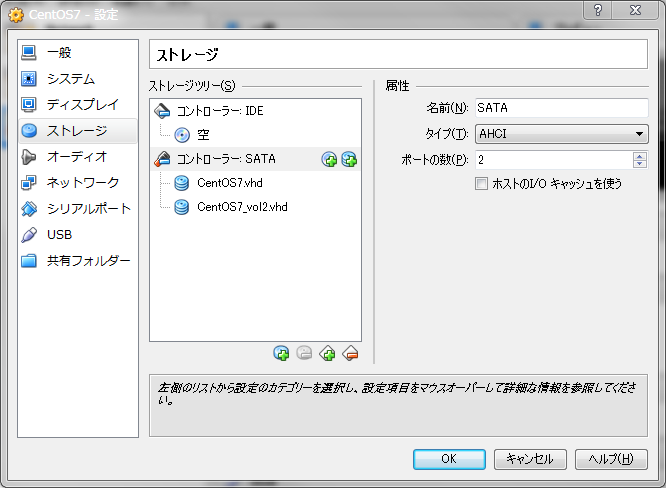Increase the port count with up arrow
The image size is (666, 488).
coord(640,156)
